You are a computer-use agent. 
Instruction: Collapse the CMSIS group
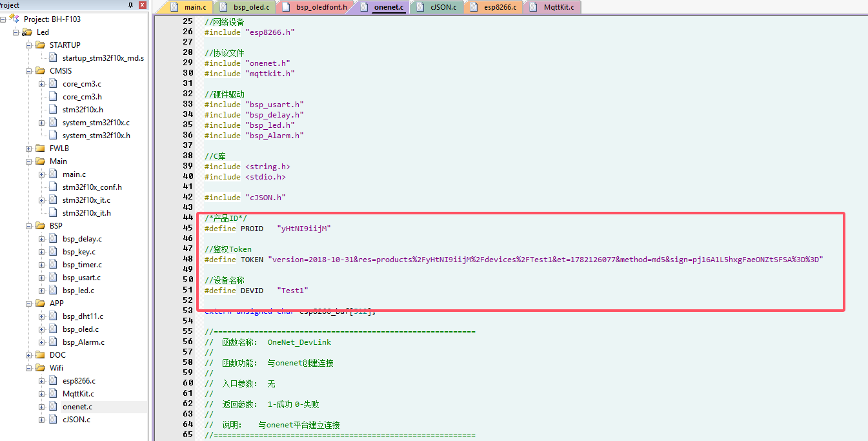click(x=29, y=71)
